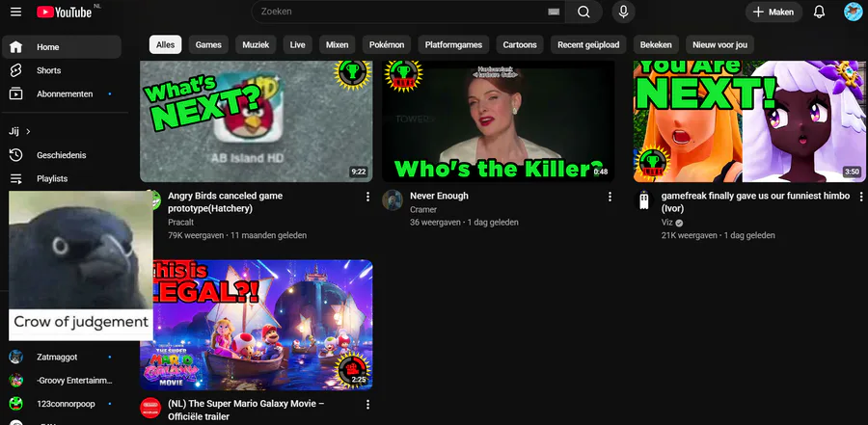Open the Never Enough video title
868x425 pixels.
coord(439,196)
